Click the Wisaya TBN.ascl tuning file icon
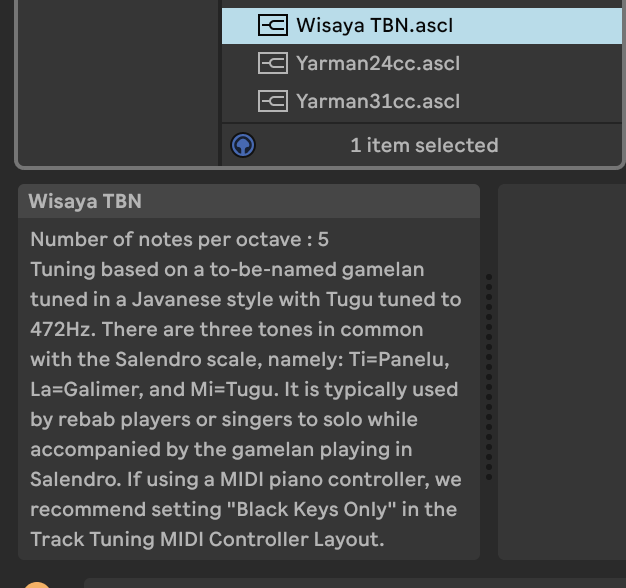The image size is (626, 588). click(273, 25)
